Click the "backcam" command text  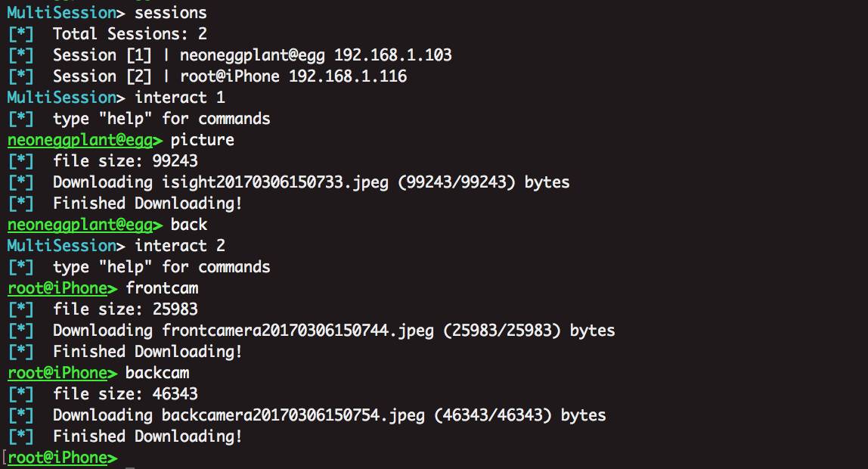click(157, 373)
